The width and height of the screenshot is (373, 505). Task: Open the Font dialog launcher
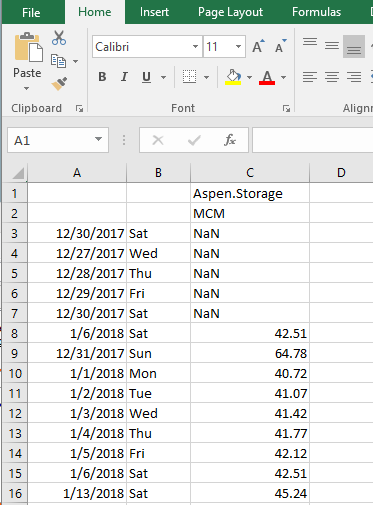coord(286,108)
